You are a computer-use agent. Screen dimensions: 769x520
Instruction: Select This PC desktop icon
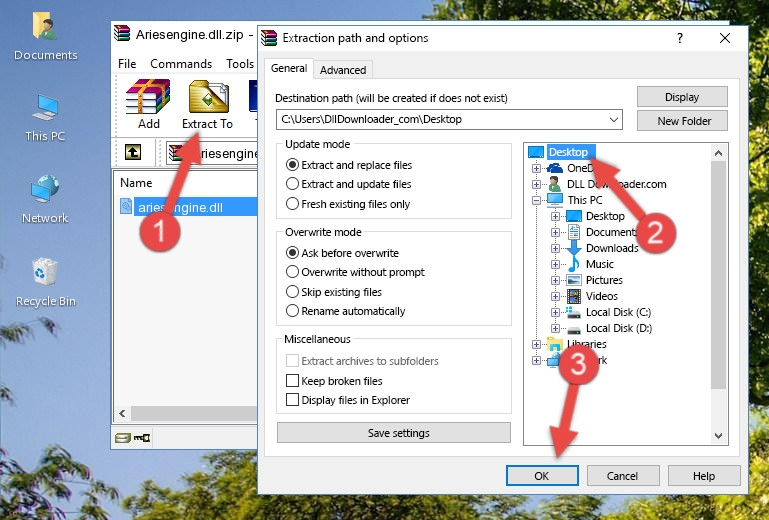45,118
